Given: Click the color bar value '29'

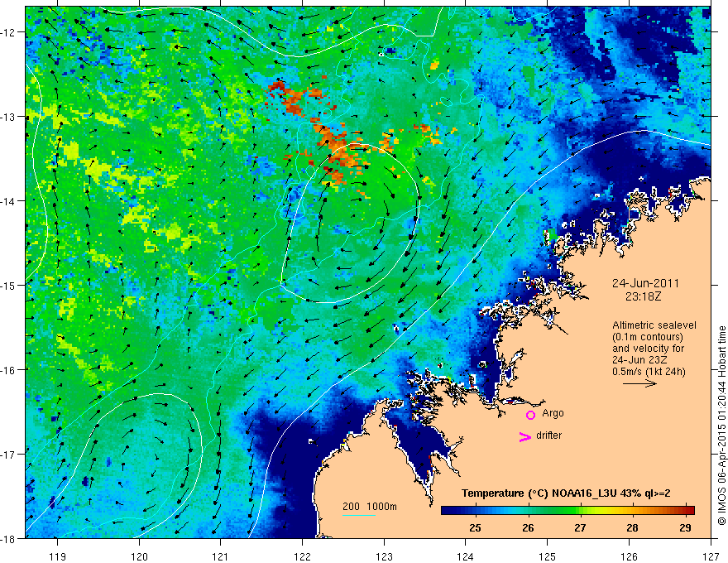Looking at the screenshot, I should pyautogui.click(x=685, y=527).
